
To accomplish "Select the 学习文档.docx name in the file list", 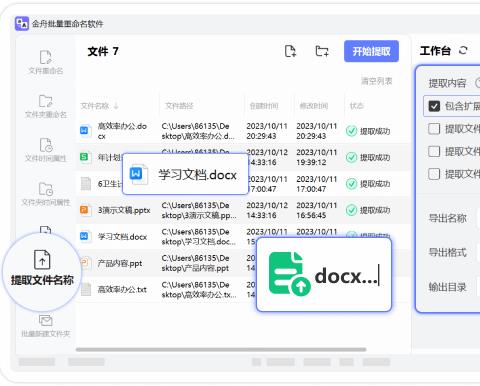I will coord(122,237).
